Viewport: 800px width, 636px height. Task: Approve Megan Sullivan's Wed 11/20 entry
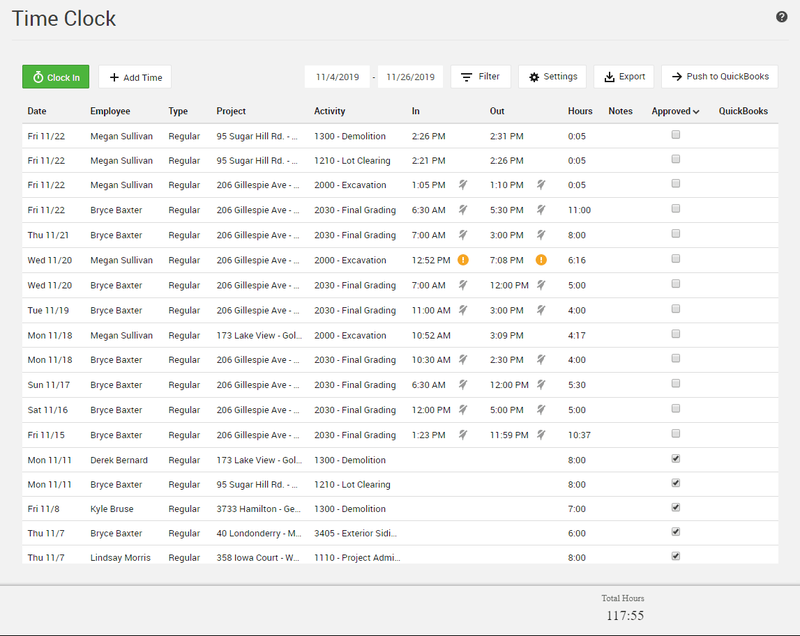(x=676, y=259)
